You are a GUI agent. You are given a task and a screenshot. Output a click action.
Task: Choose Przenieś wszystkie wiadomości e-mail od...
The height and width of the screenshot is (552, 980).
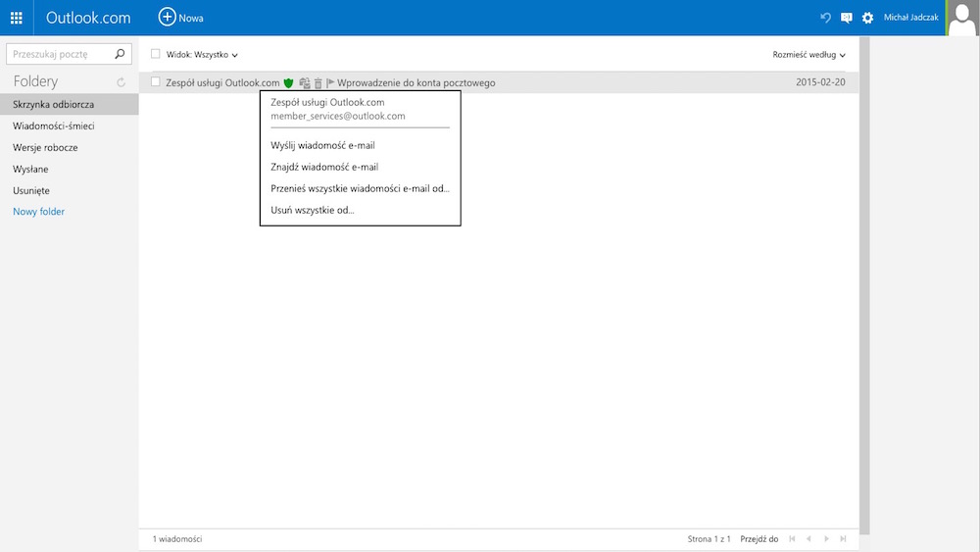360,188
